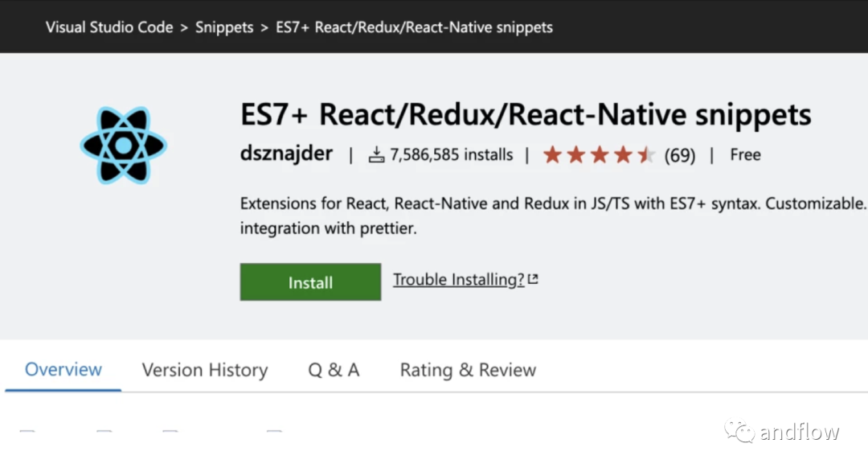This screenshot has height=468, width=868.
Task: Click the Free price label
Action: (745, 154)
